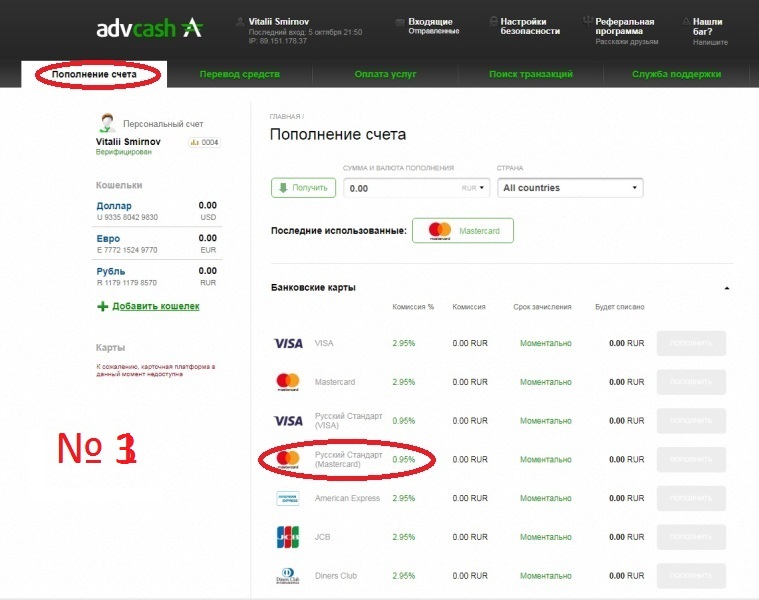Image resolution: width=759 pixels, height=600 pixels.
Task: Click the Diners Club payment method name
Action: (x=335, y=575)
